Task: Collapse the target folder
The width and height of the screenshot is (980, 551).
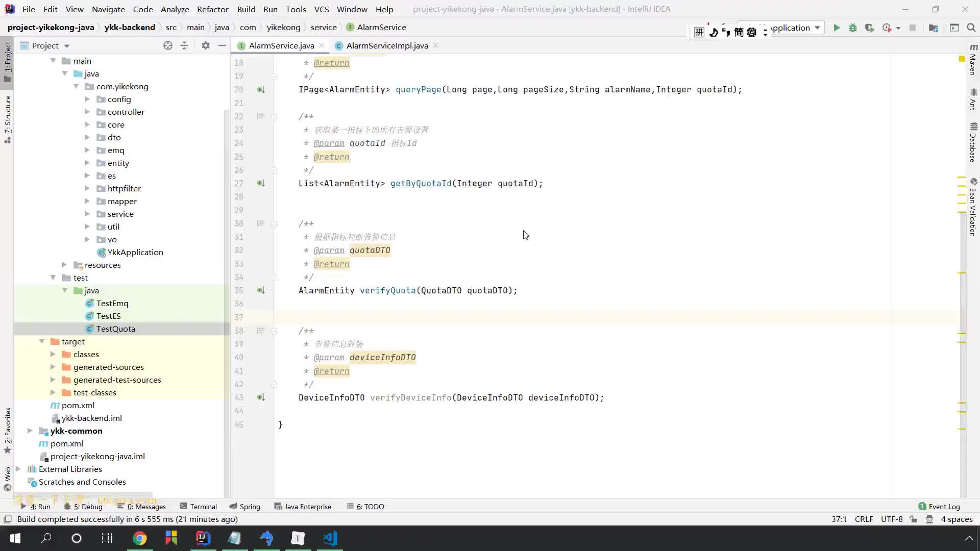Action: coord(41,341)
